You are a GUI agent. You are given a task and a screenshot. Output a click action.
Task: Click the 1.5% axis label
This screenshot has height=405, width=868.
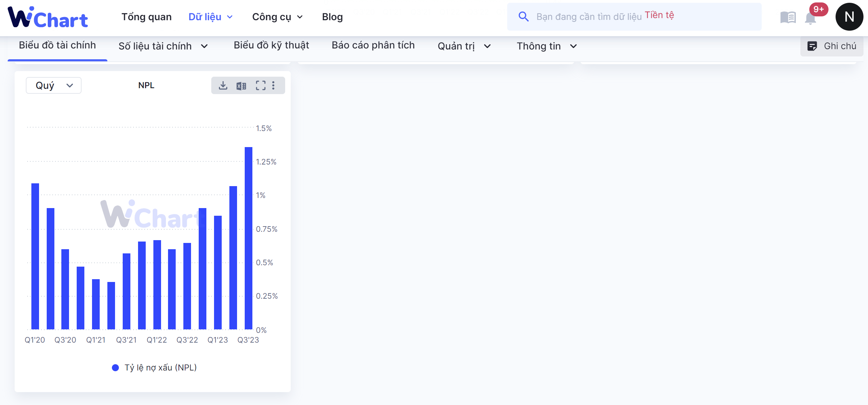pyautogui.click(x=264, y=128)
